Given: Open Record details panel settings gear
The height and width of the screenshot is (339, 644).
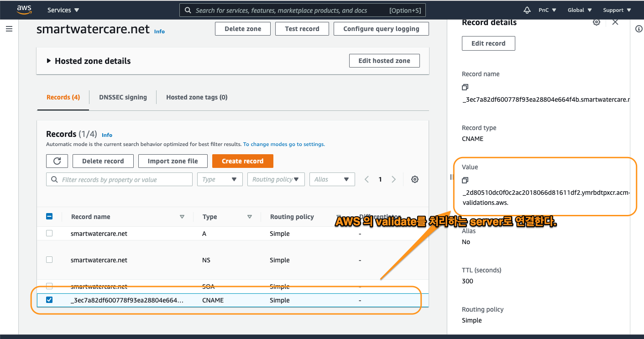Looking at the screenshot, I should point(596,22).
